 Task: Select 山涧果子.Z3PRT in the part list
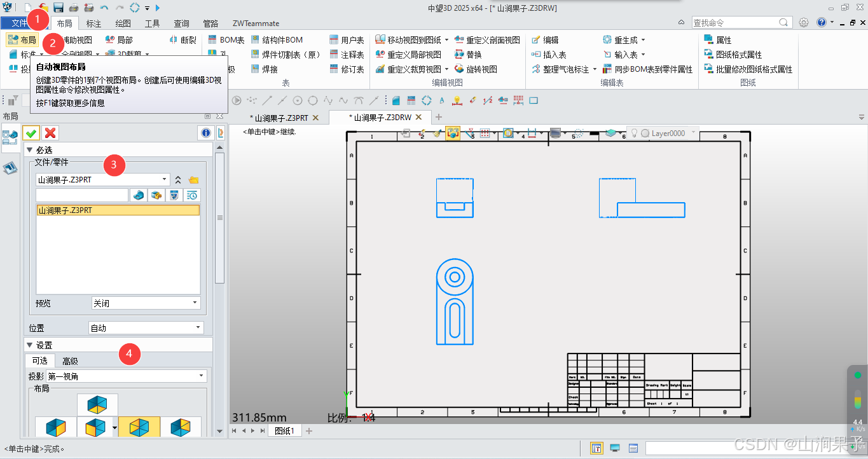tap(118, 210)
